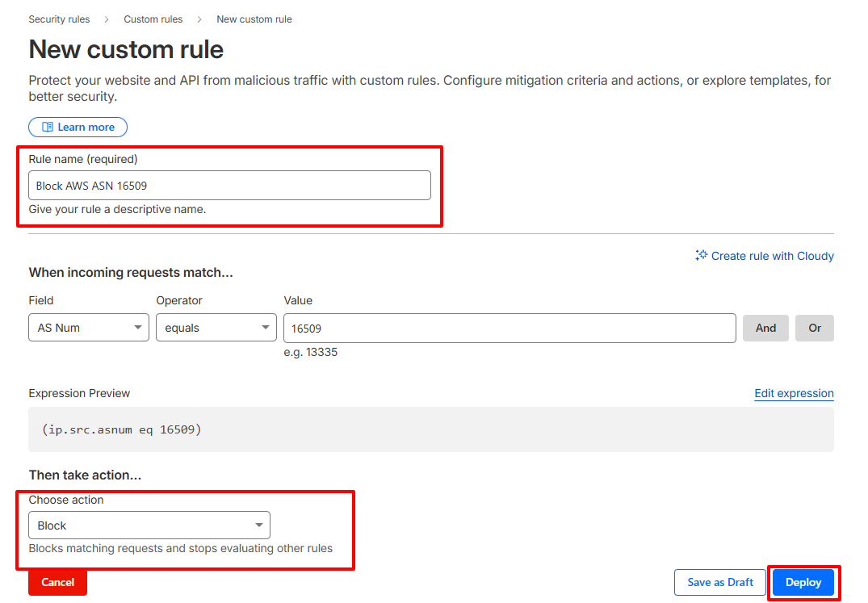Click the equals operator chevron

265,328
